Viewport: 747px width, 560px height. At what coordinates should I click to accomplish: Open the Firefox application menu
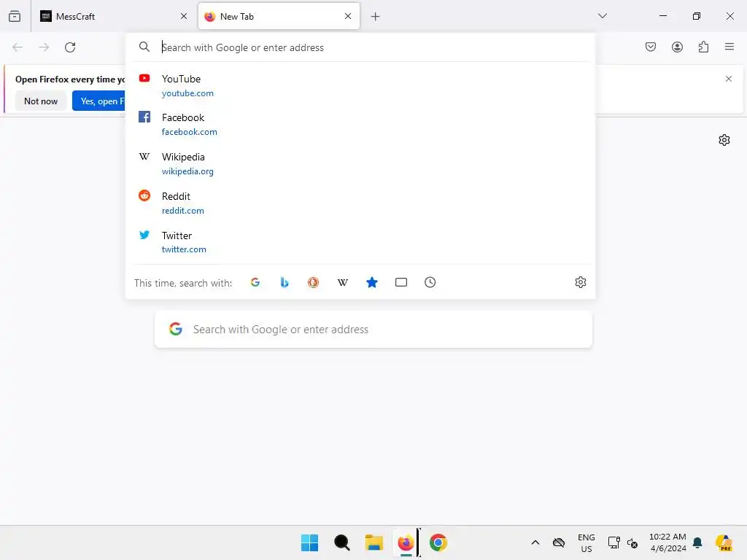(x=729, y=47)
